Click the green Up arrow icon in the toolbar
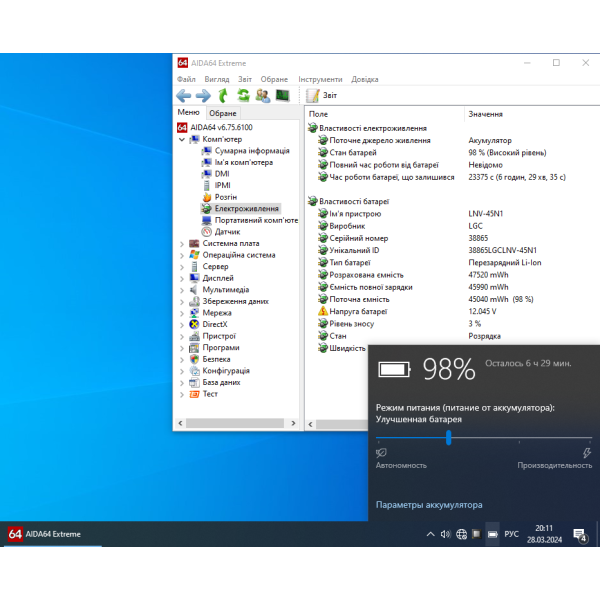Image resolution: width=600 pixels, height=600 pixels. pyautogui.click(x=223, y=95)
